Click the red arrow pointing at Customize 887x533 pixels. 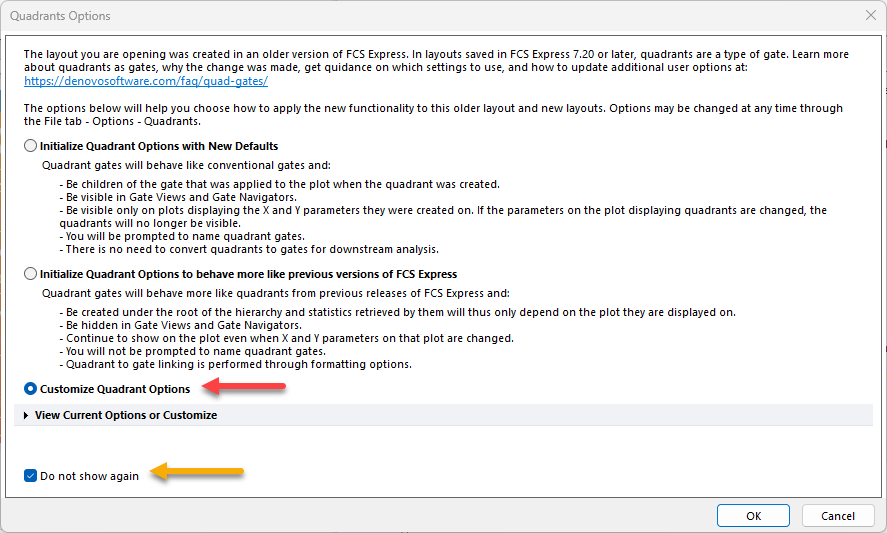243,387
